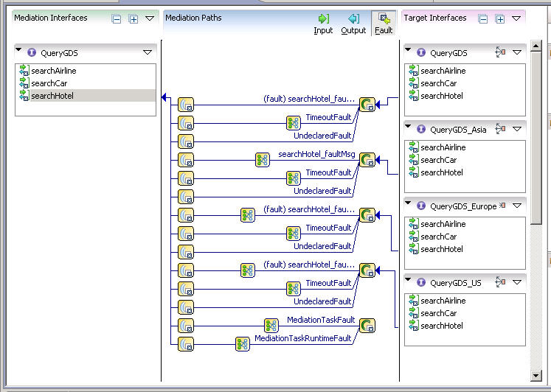Open the Mediation Interfaces header dropdown menu
The width and height of the screenshot is (551, 392).
(x=150, y=18)
